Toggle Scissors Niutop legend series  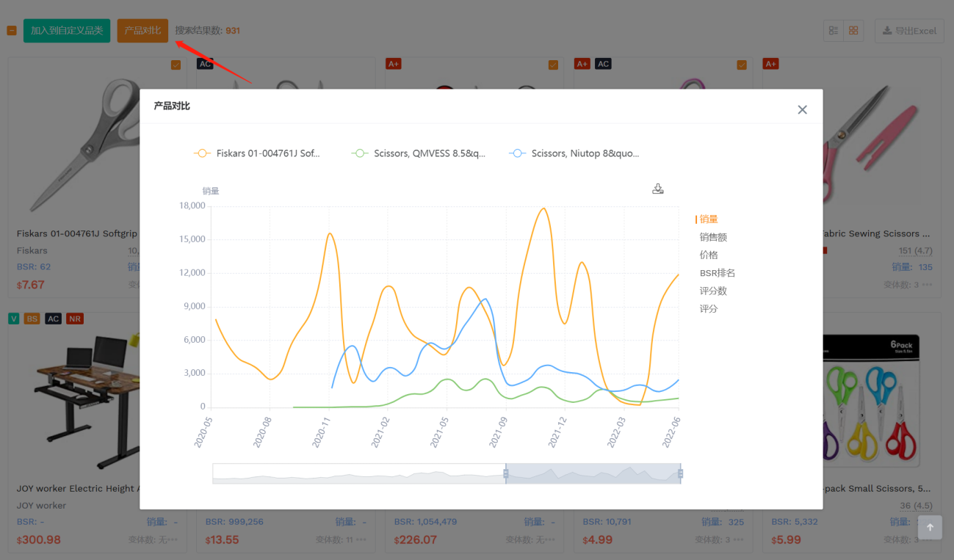coord(574,153)
